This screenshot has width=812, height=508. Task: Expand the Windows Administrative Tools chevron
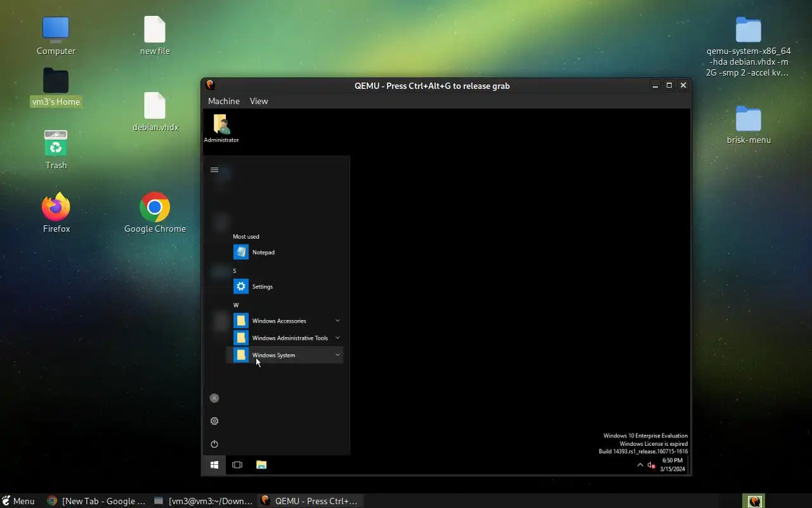coord(337,338)
